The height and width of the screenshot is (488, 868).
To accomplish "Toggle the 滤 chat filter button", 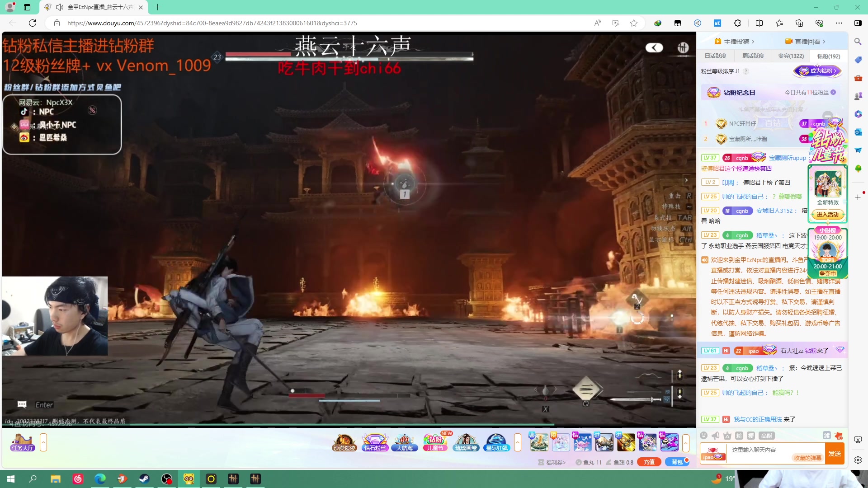I will point(826,436).
